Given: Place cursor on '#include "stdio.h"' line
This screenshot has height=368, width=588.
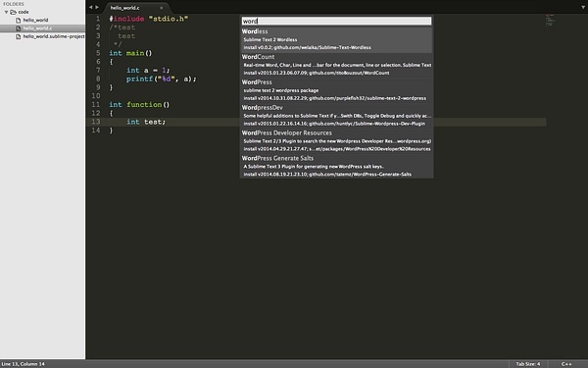Looking at the screenshot, I should (149, 19).
